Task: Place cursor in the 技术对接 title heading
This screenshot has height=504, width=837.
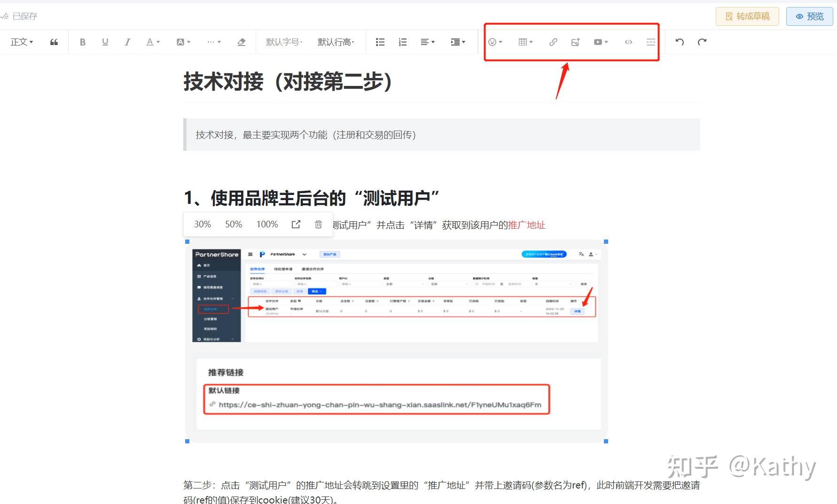Action: [288, 82]
